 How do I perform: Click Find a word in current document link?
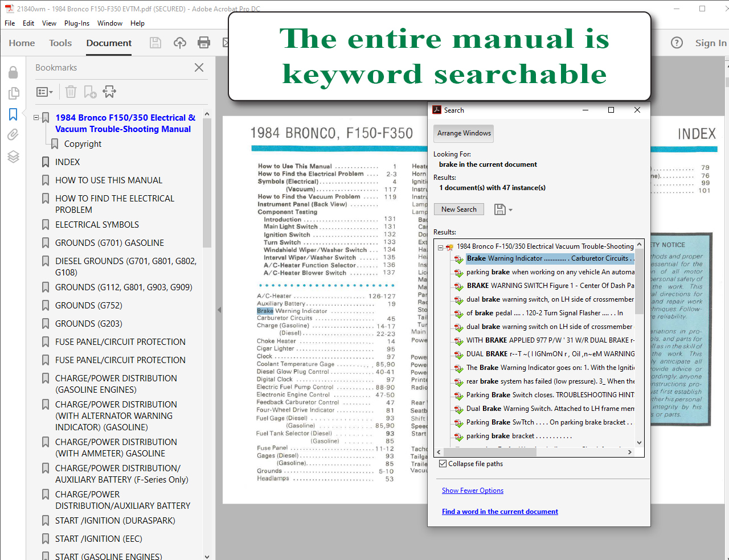pyautogui.click(x=500, y=512)
